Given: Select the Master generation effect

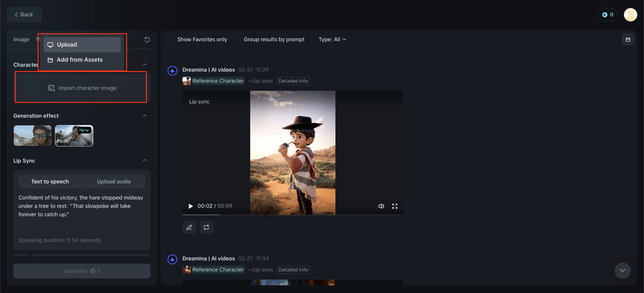Looking at the screenshot, I should 33,135.
